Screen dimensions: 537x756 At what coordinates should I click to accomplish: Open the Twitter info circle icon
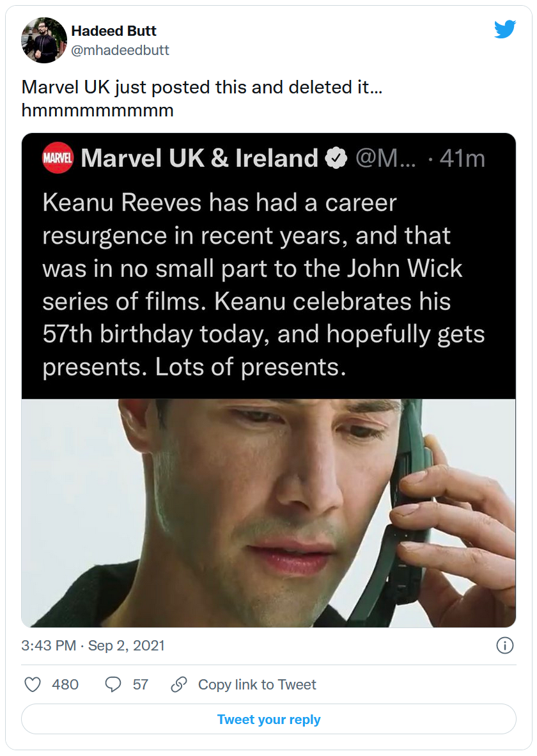(505, 645)
